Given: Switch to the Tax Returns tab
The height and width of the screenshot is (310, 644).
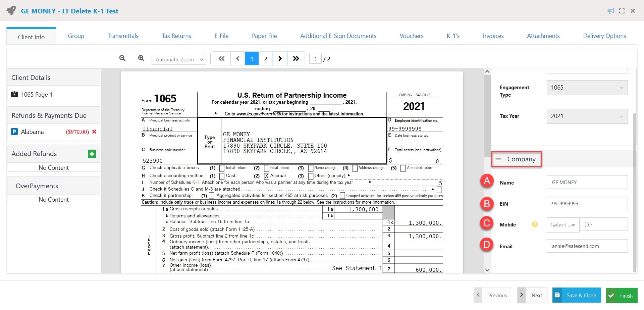Looking at the screenshot, I should 176,36.
